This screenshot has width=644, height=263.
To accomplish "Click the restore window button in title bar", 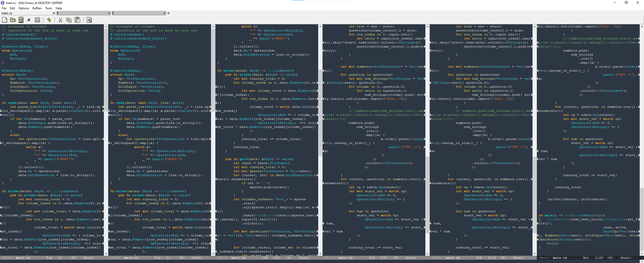I will tap(626, 3).
